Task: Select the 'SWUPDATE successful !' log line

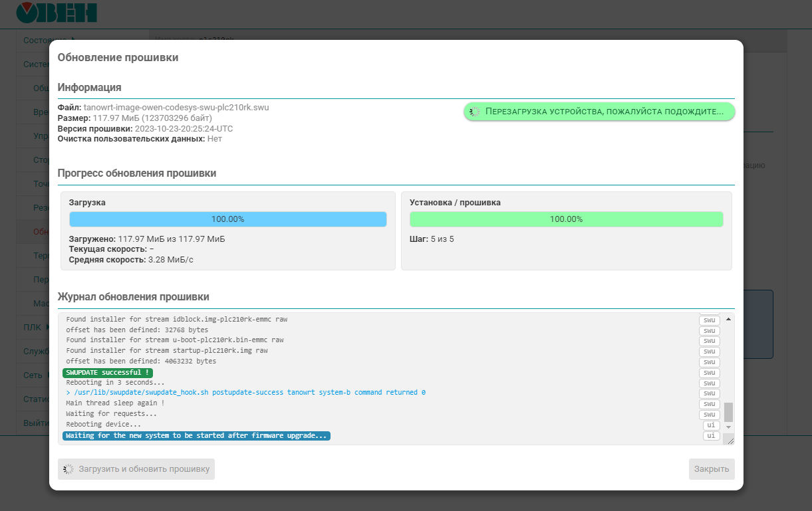Action: 106,373
